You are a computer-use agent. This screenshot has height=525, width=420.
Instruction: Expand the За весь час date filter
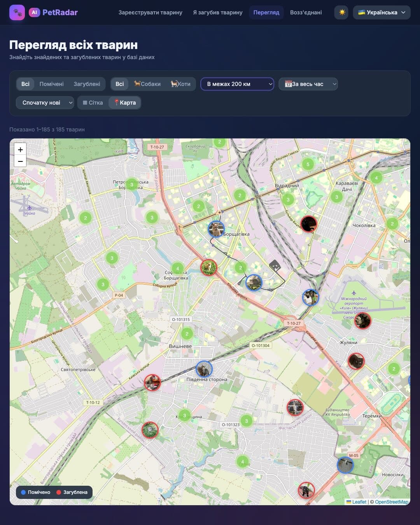coord(308,84)
